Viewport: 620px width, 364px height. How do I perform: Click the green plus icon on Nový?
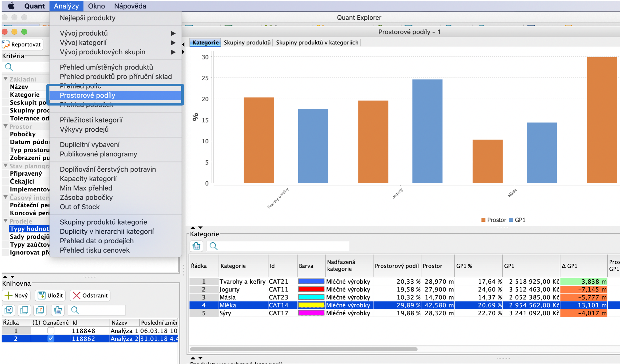[9, 295]
